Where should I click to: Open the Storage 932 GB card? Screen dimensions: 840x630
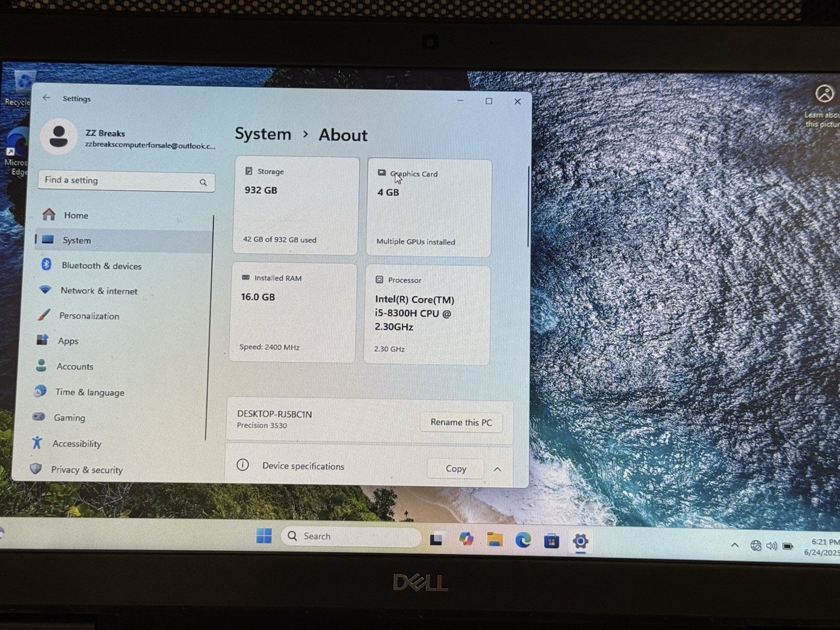(296, 206)
